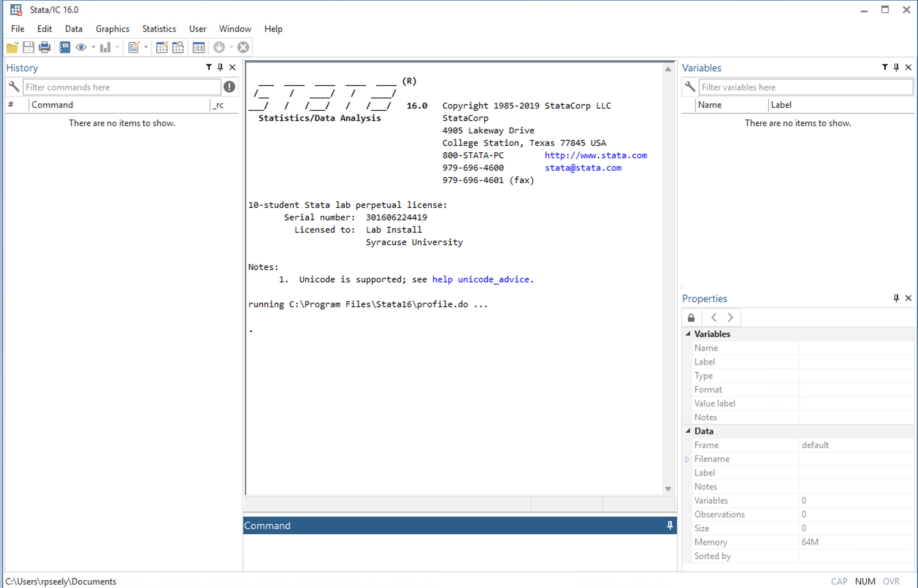This screenshot has height=588, width=918.
Task: Open the Do-file Editor dropdown arrow
Action: click(146, 47)
